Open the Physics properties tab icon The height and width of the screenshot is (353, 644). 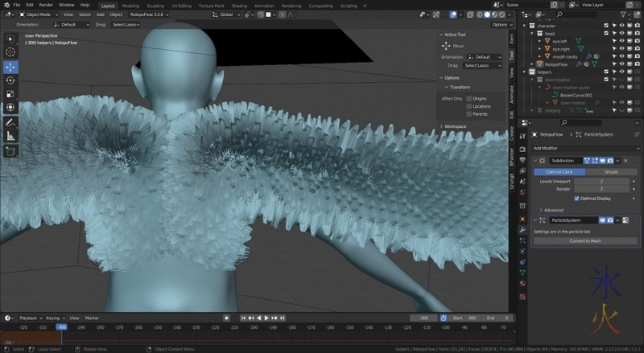pos(522,251)
